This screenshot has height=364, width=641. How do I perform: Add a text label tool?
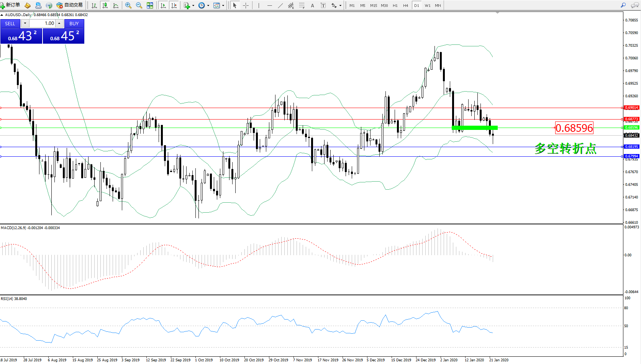[313, 5]
